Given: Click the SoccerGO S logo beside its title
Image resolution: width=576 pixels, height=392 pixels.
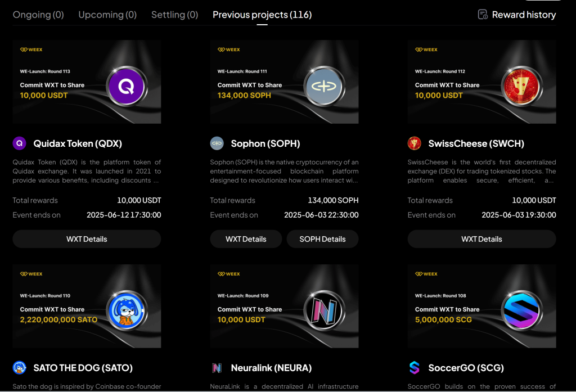Looking at the screenshot, I should [415, 367].
